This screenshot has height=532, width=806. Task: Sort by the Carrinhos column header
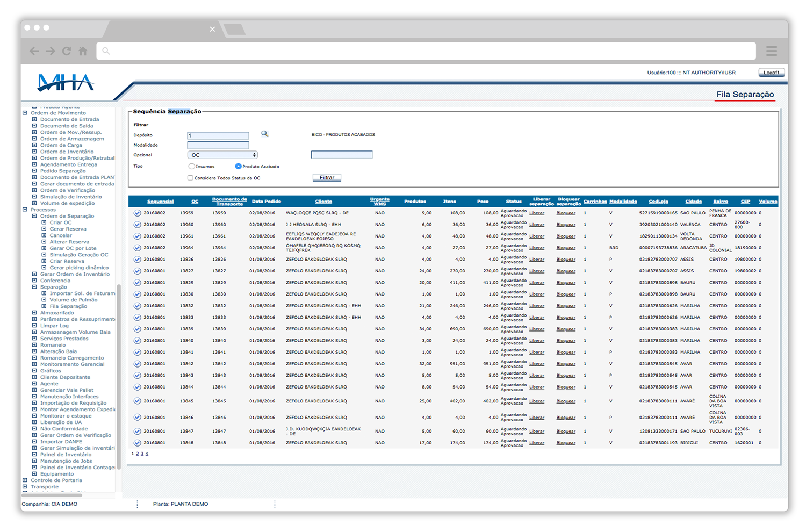(x=595, y=202)
